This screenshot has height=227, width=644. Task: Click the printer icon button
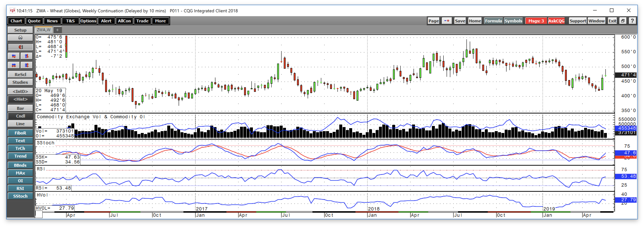20,38
